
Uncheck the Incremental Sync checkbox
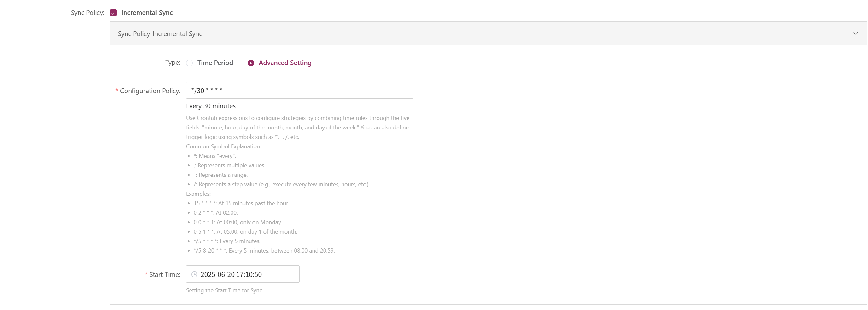click(x=113, y=13)
